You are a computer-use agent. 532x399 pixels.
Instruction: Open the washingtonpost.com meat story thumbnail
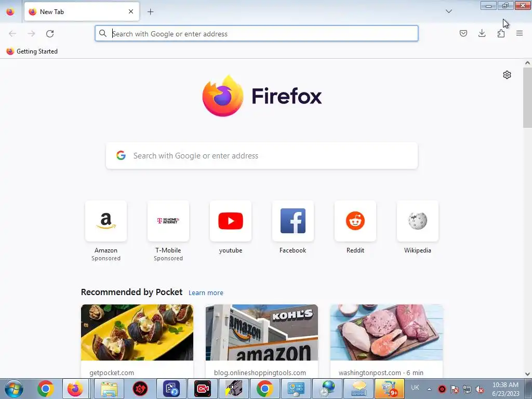coord(387,332)
